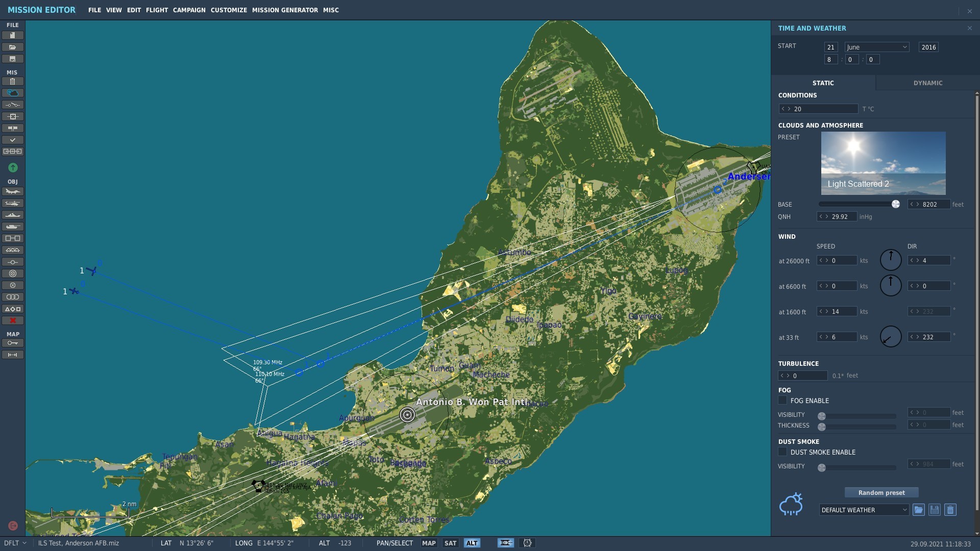Click the Light Scattered 2 cloud preset image
Viewport: 980px width, 551px height.
[883, 163]
